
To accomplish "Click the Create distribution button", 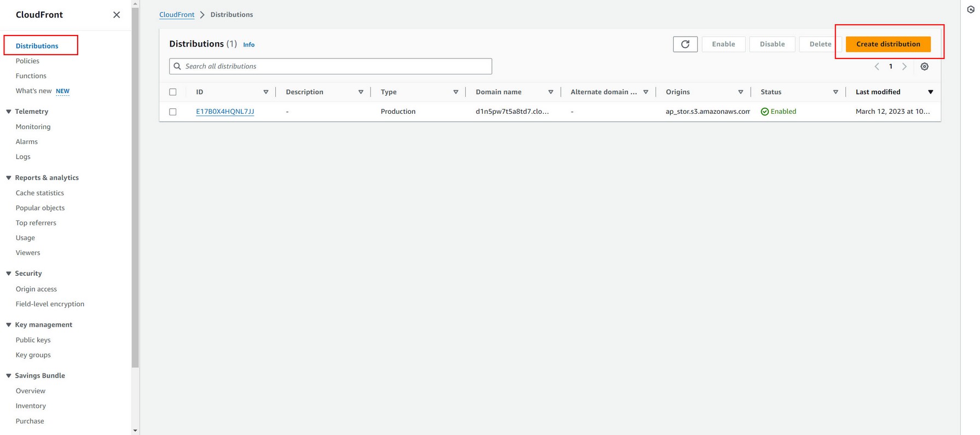I will coord(888,44).
